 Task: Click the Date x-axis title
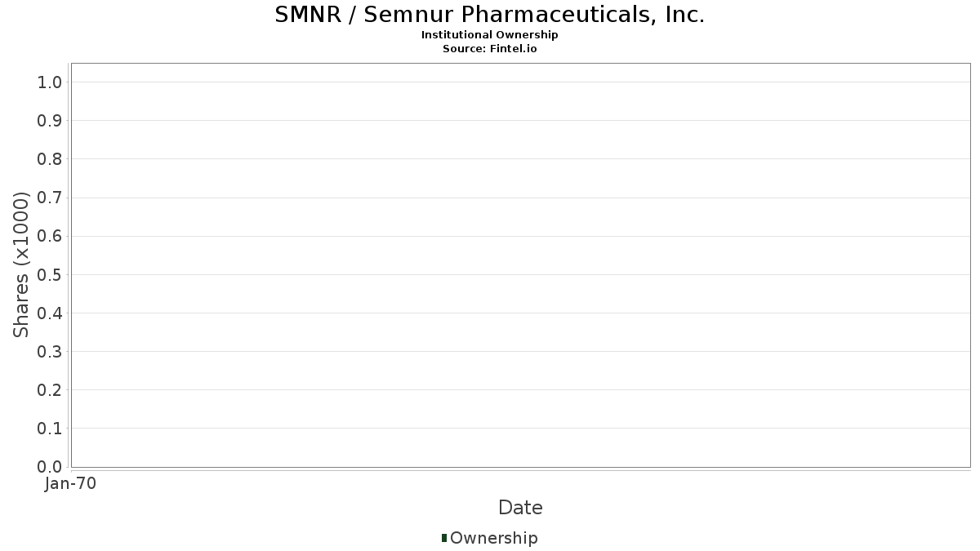point(520,508)
